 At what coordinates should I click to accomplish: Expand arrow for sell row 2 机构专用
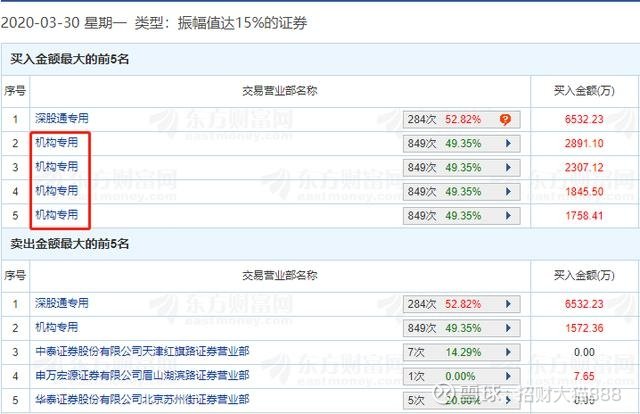click(x=508, y=328)
